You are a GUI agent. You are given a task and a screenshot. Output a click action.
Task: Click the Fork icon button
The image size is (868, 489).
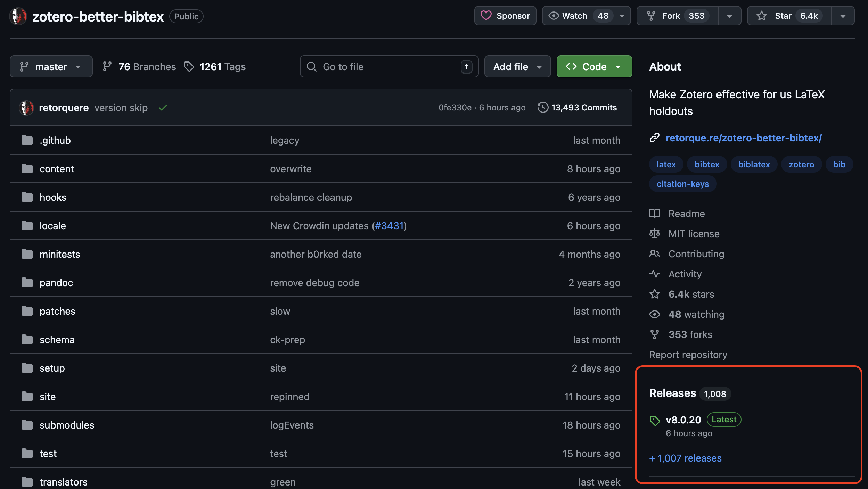(x=651, y=16)
